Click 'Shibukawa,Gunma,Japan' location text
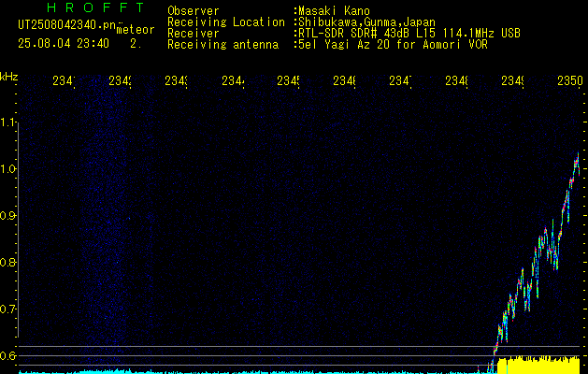This screenshot has height=374, width=588. (366, 22)
